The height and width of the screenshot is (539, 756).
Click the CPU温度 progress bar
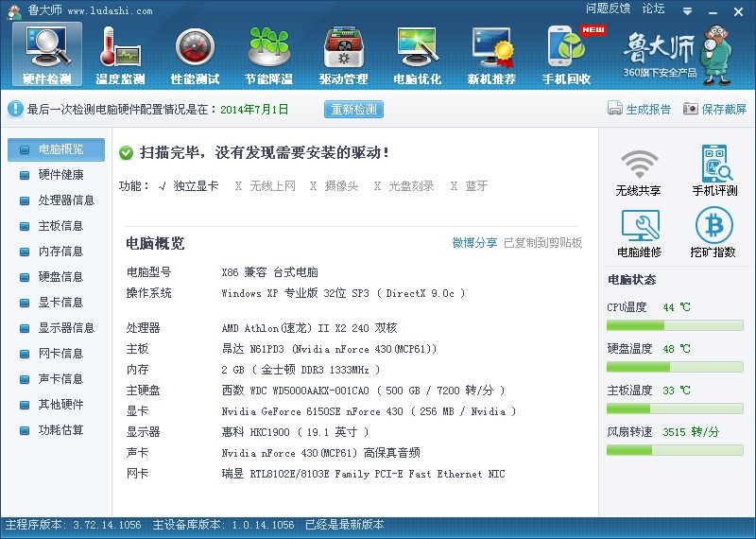pyautogui.click(x=675, y=325)
